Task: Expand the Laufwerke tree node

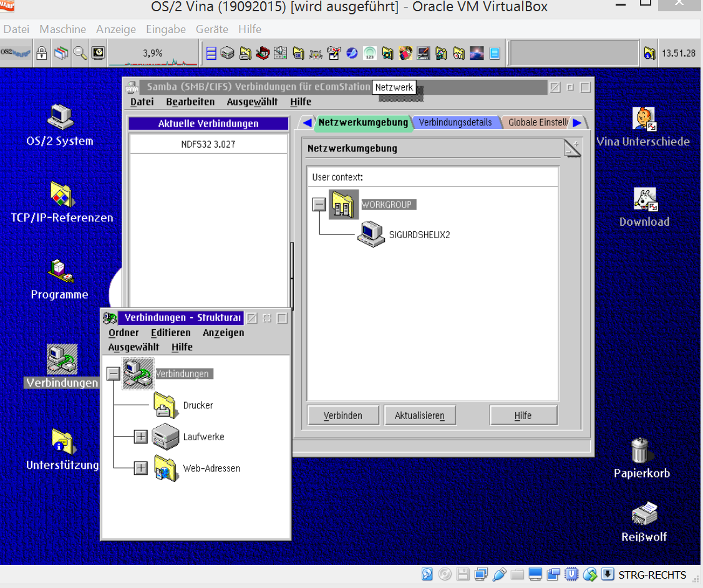Action: 141,436
